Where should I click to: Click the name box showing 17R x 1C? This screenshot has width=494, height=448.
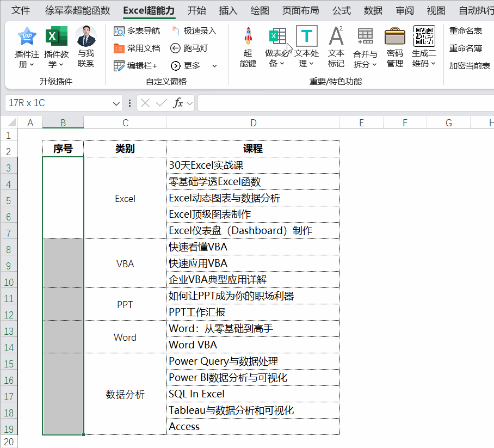point(59,103)
